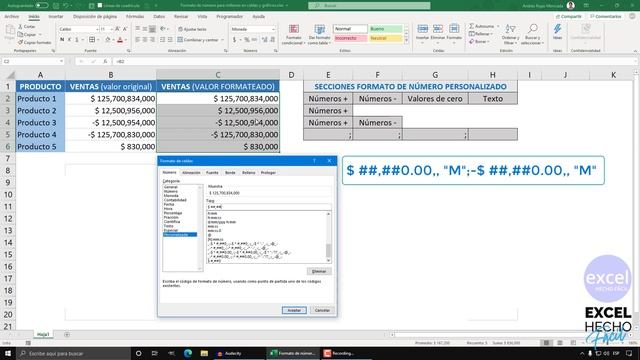Click the percent style icon

coord(247,40)
